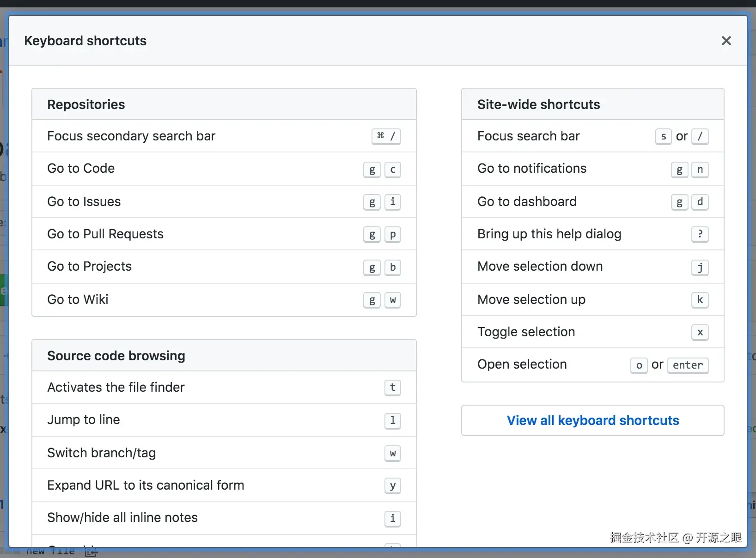Click the 'x' key badge for Toggle selection

(x=700, y=332)
